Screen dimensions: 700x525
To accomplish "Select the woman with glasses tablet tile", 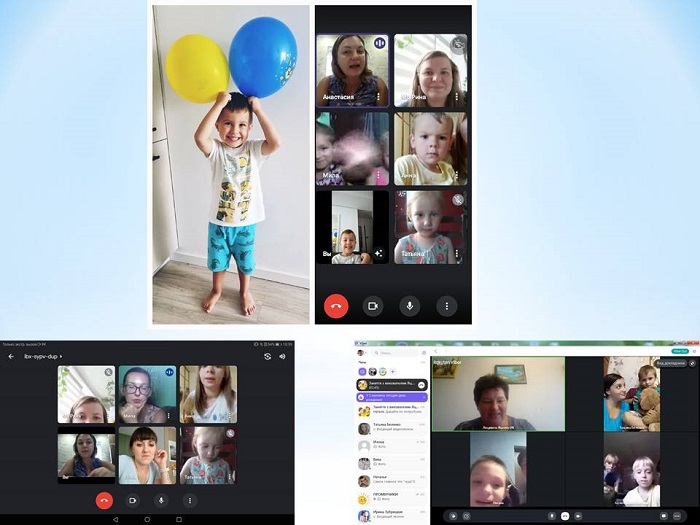I will [x=147, y=394].
